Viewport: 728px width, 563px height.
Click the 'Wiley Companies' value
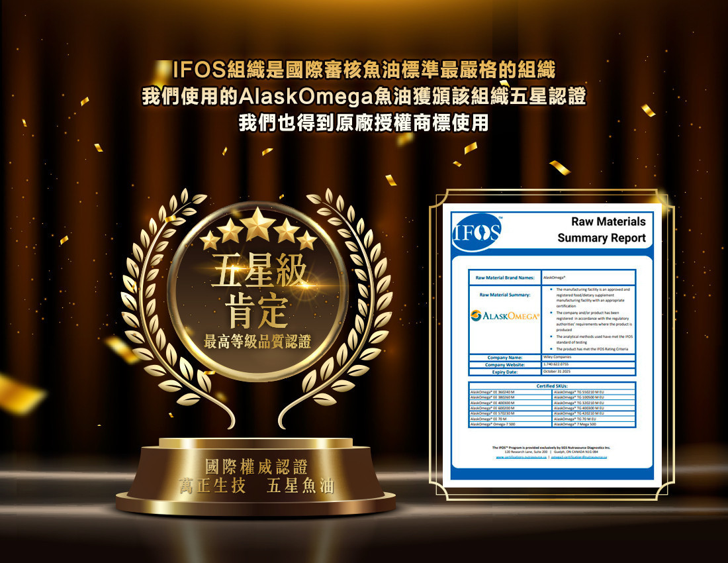pos(557,357)
